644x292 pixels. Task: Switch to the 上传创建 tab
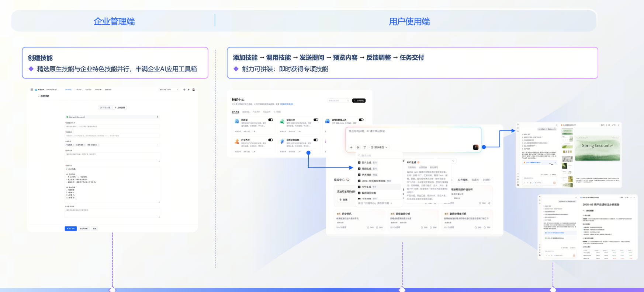pos(120,108)
